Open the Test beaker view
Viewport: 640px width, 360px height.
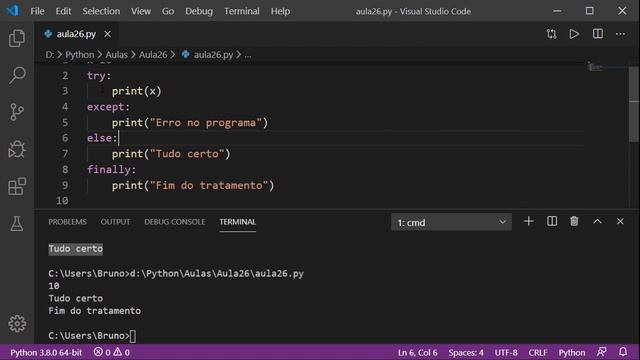point(17,223)
